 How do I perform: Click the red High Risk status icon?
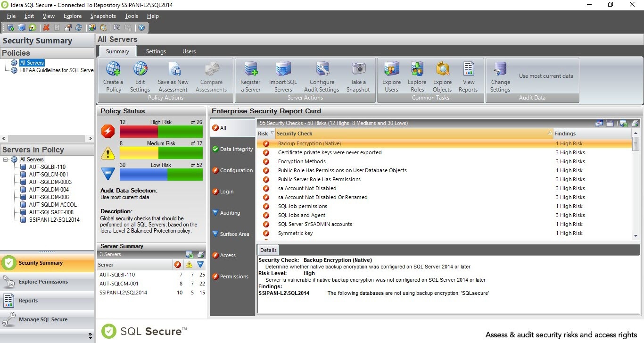[x=108, y=131]
